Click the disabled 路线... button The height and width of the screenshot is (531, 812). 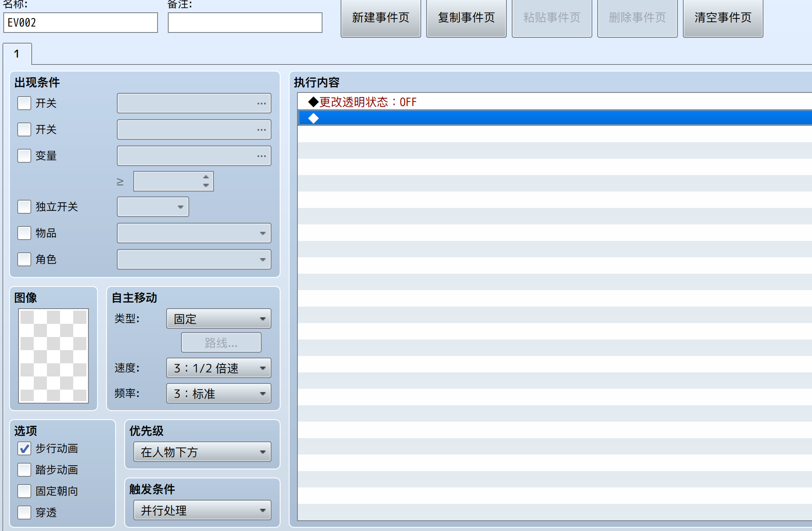[221, 342]
